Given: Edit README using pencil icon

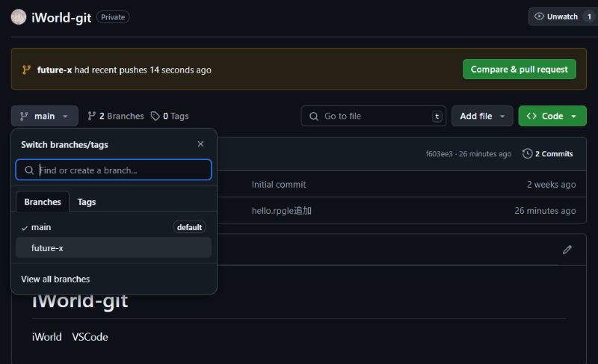Looking at the screenshot, I should [567, 250].
